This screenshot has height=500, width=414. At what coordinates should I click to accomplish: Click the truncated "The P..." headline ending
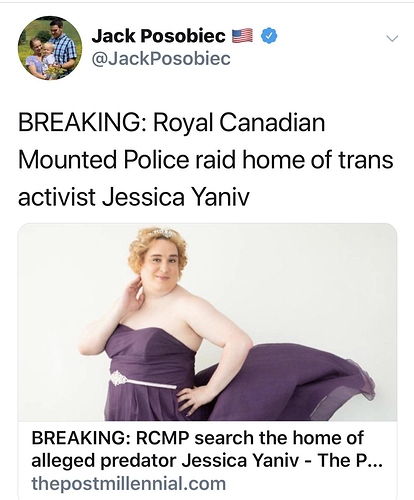point(350,460)
